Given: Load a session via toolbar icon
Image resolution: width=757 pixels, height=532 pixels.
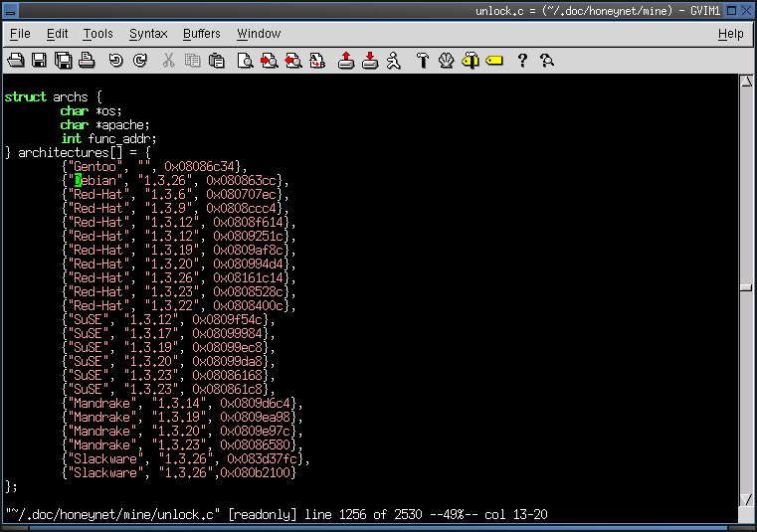Looking at the screenshot, I should point(345,61).
